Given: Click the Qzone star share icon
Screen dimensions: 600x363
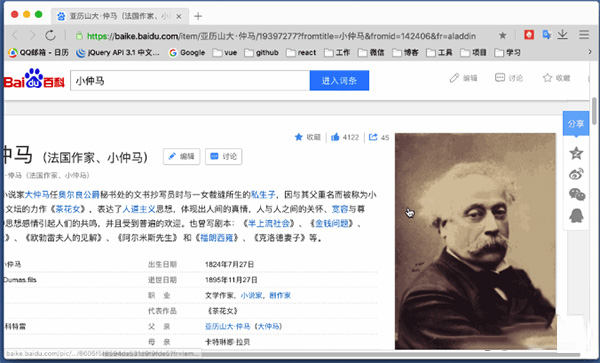Looking at the screenshot, I should [x=576, y=153].
